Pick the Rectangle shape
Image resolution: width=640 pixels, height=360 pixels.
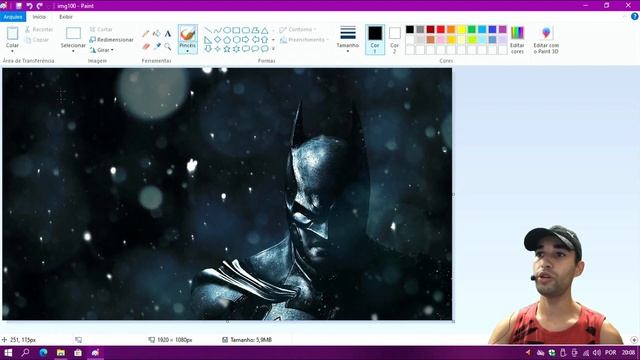[x=236, y=31]
